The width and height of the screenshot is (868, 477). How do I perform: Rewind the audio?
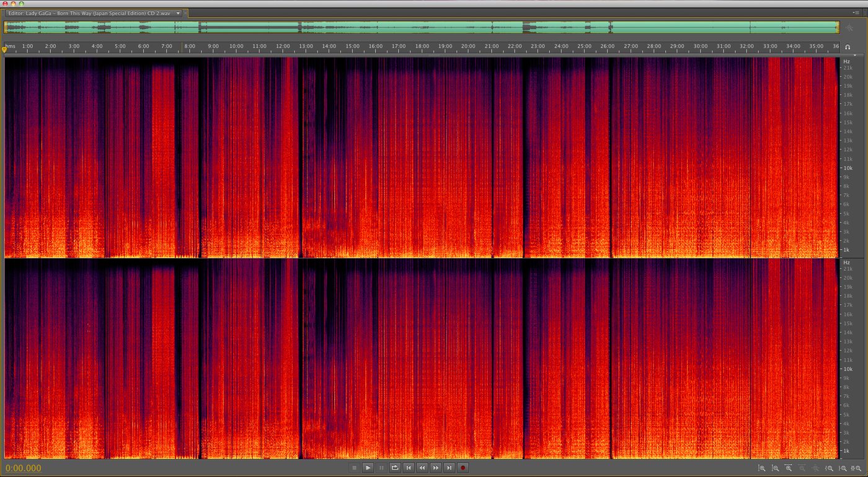pos(422,468)
